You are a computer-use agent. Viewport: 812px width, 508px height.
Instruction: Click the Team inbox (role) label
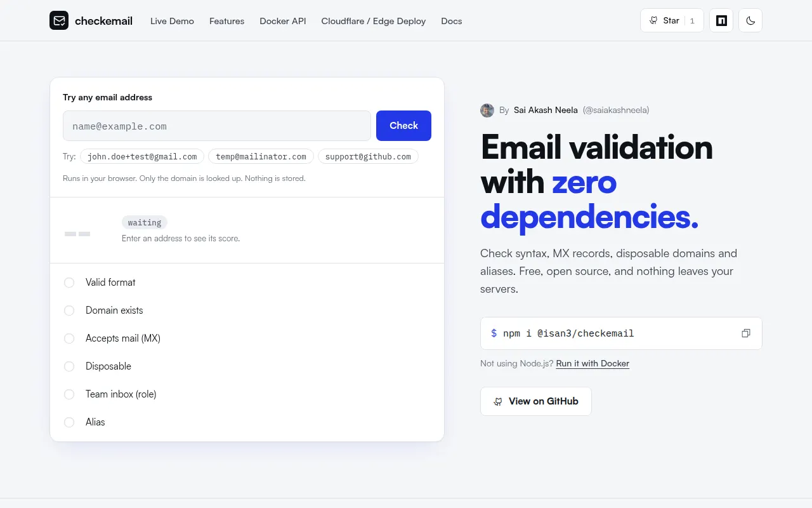click(121, 394)
